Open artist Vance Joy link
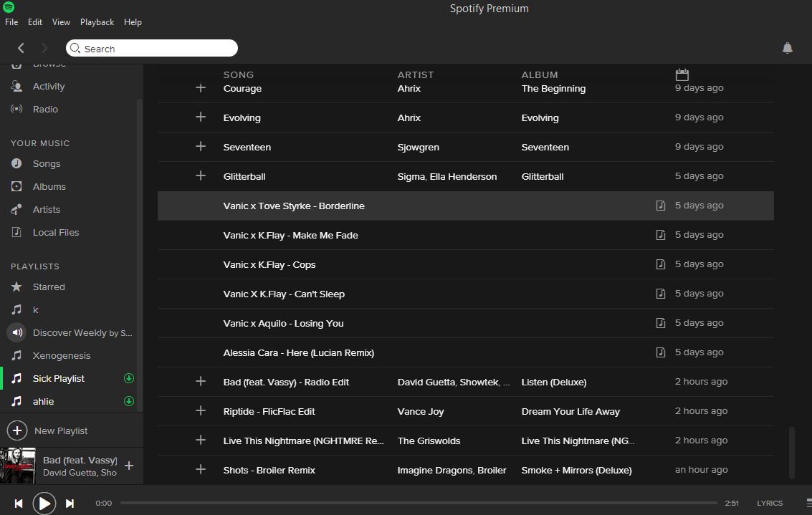This screenshot has width=812, height=515. (x=421, y=411)
